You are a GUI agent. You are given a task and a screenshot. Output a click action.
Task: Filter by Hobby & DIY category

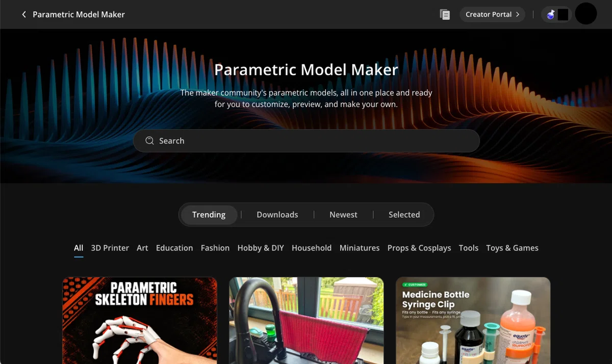[x=261, y=248]
